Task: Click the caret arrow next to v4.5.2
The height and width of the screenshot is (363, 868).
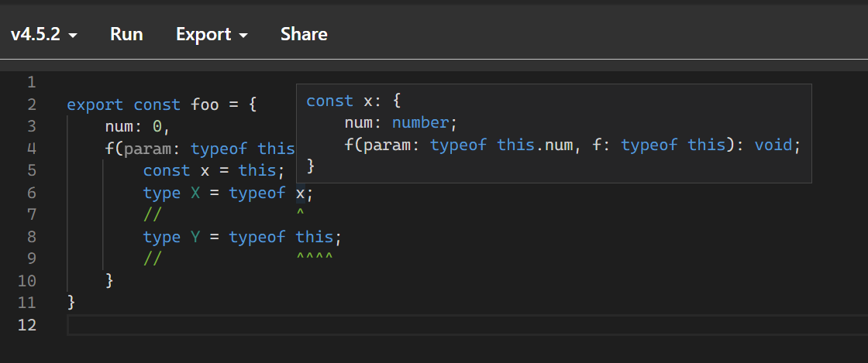Action: point(73,36)
